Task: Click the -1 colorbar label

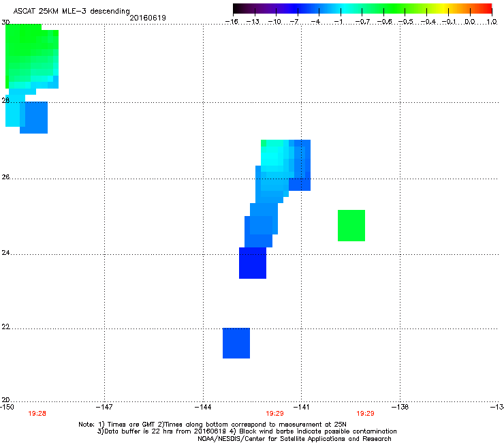Action: (338, 22)
